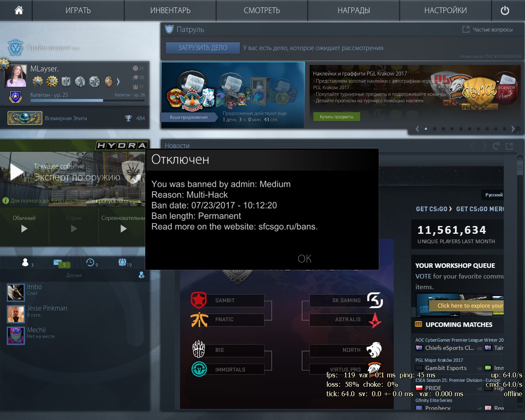525x420 pixels.
Task: Open Новости in external browser icon
Action: (509, 146)
